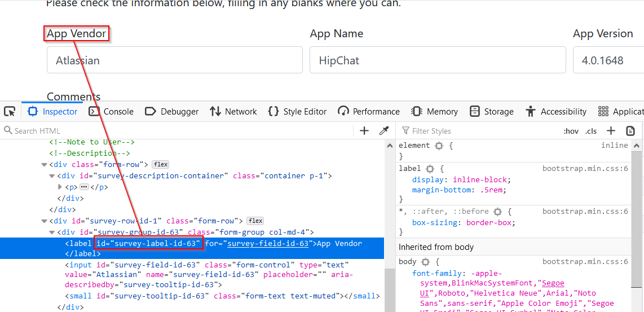Toggle the .cls classes panel
Screen dimensions: 644x312
[591, 131]
